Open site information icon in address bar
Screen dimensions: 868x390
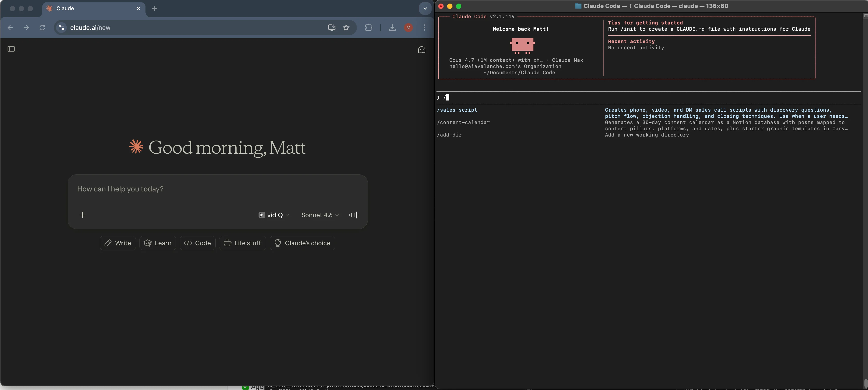tap(61, 28)
